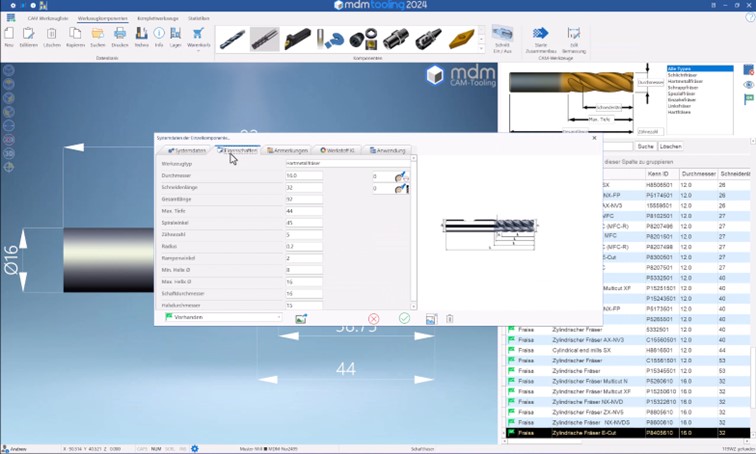
Task: Select the gold indexable insert icon
Action: (461, 39)
